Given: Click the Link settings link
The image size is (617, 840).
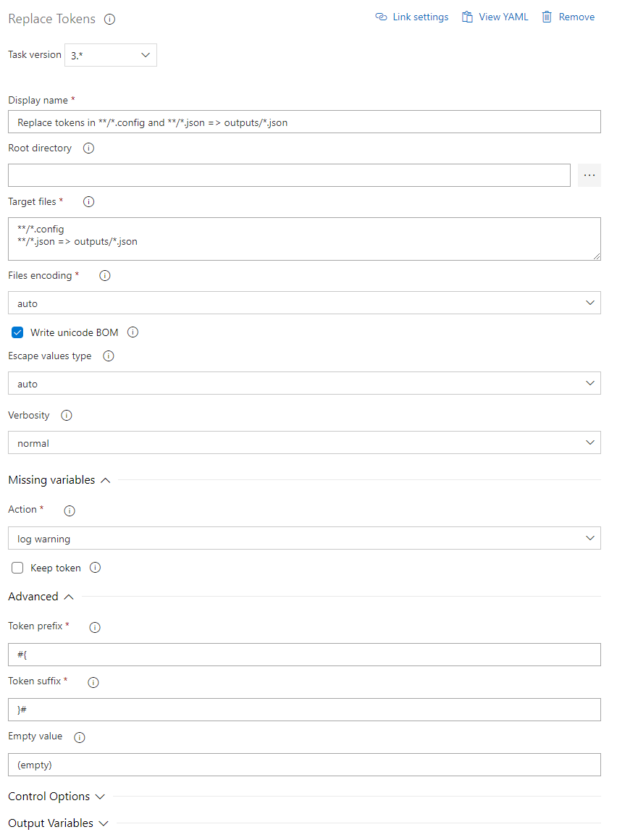Looking at the screenshot, I should pyautogui.click(x=412, y=17).
